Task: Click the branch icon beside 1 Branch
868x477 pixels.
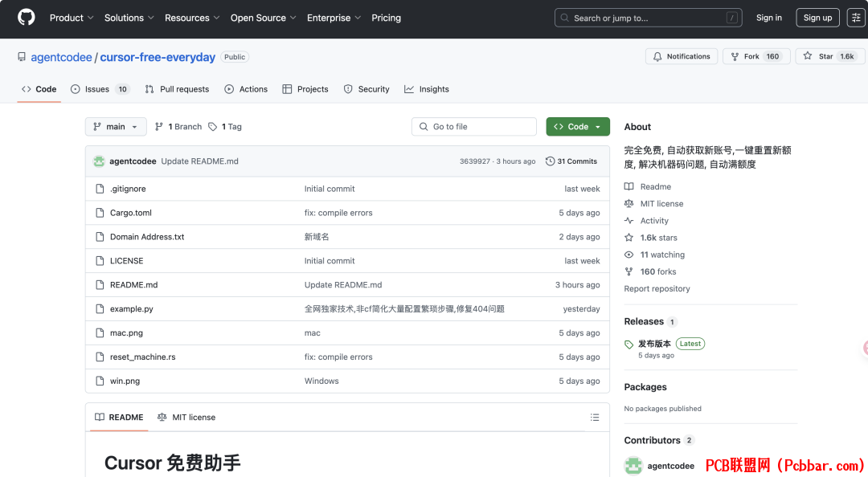Action: pos(159,127)
